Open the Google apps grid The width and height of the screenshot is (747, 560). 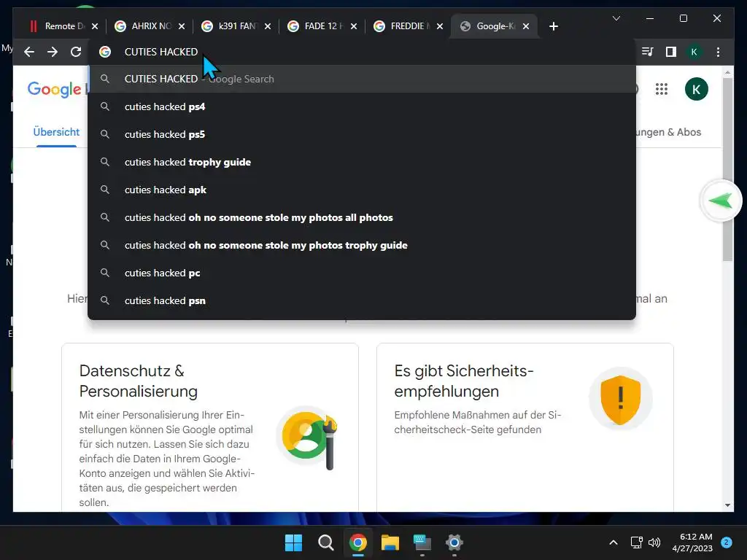(661, 89)
